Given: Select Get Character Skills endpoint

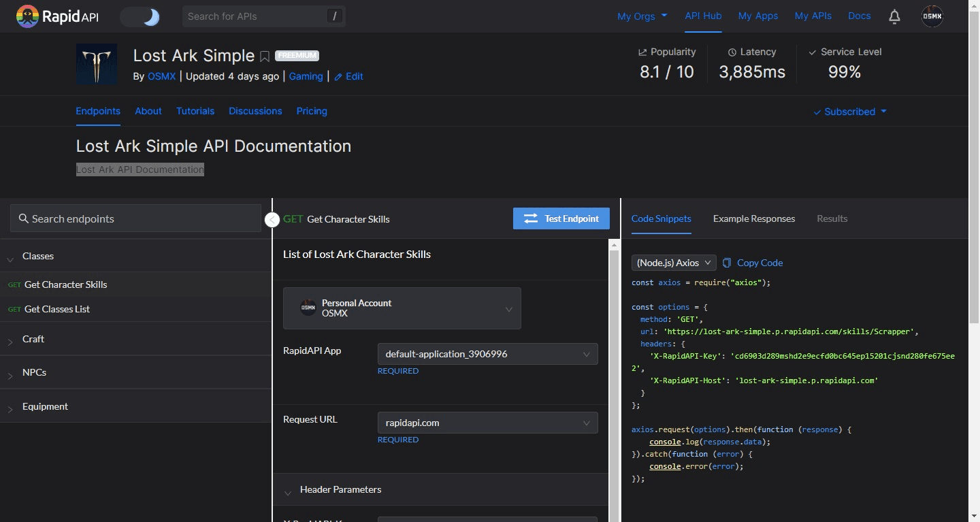Looking at the screenshot, I should (x=135, y=284).
